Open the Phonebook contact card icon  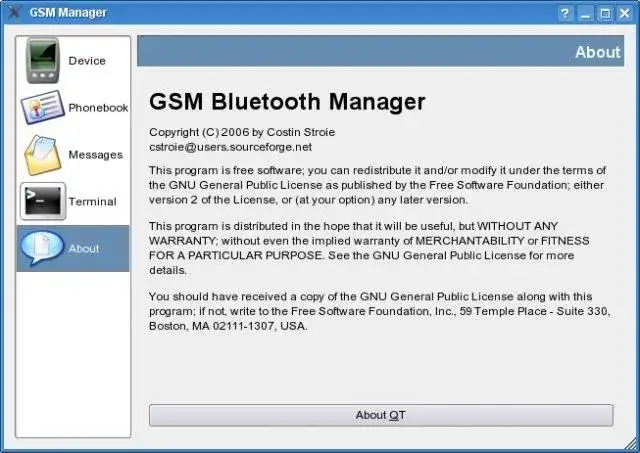[x=42, y=107]
